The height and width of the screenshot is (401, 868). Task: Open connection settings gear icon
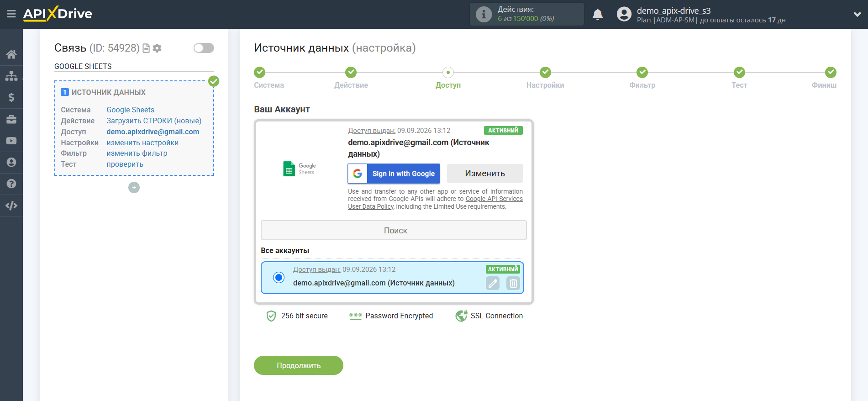[157, 48]
